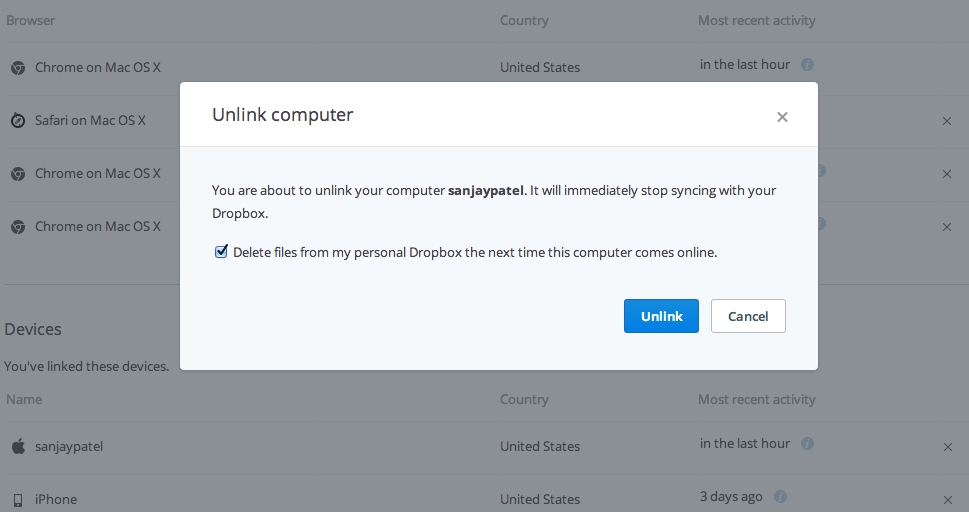Remove the last Chrome session with X icon

point(947,226)
